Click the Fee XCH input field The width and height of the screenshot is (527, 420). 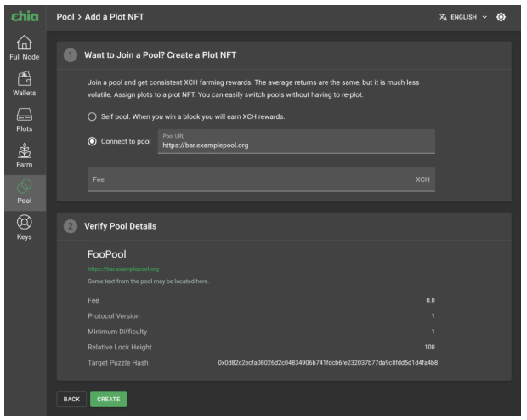point(261,179)
